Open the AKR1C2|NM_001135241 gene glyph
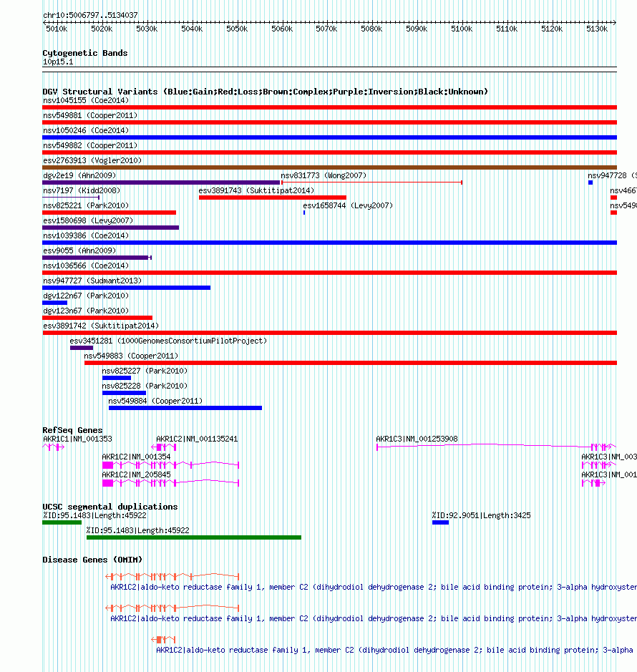This screenshot has height=672, width=637. (x=164, y=447)
